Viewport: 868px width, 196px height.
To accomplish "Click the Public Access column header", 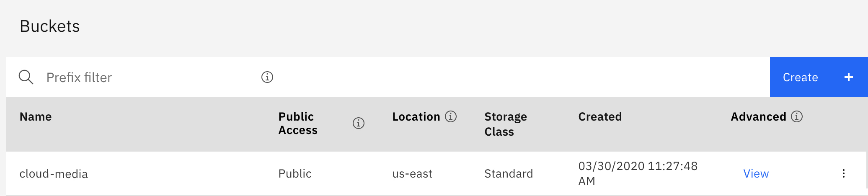I will [x=298, y=123].
